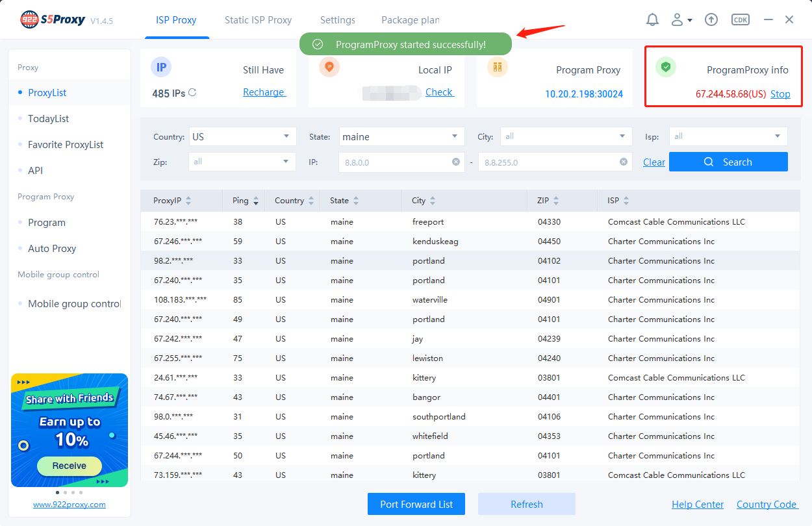
Task: Click the upload arrow circle icon
Action: tap(711, 20)
